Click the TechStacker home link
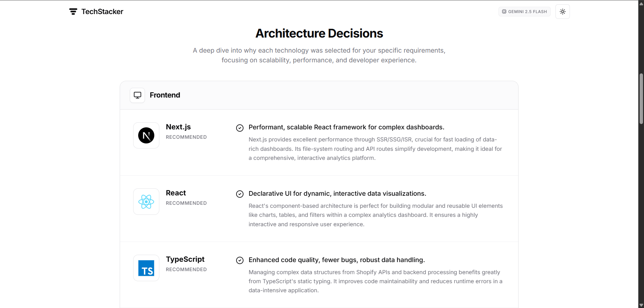 [x=96, y=11]
